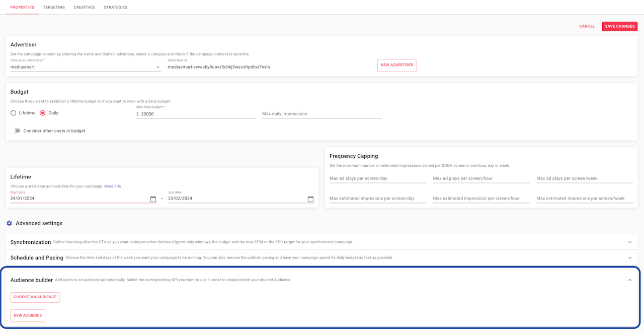Select the Daily budget radio button

coord(43,113)
